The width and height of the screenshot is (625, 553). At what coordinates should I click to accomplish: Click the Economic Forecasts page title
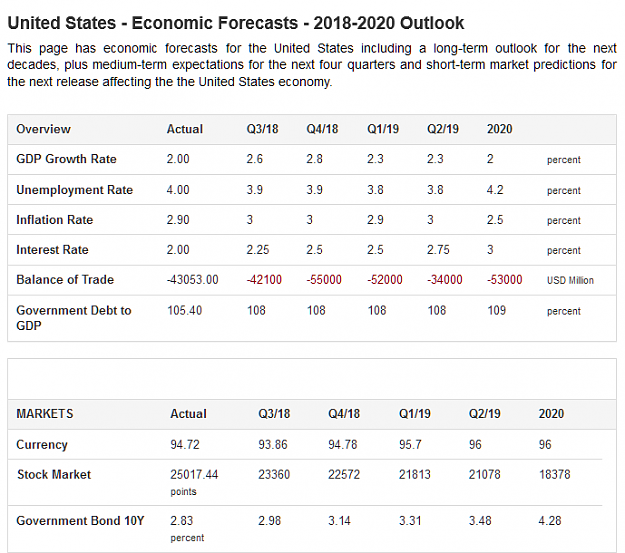point(236,23)
